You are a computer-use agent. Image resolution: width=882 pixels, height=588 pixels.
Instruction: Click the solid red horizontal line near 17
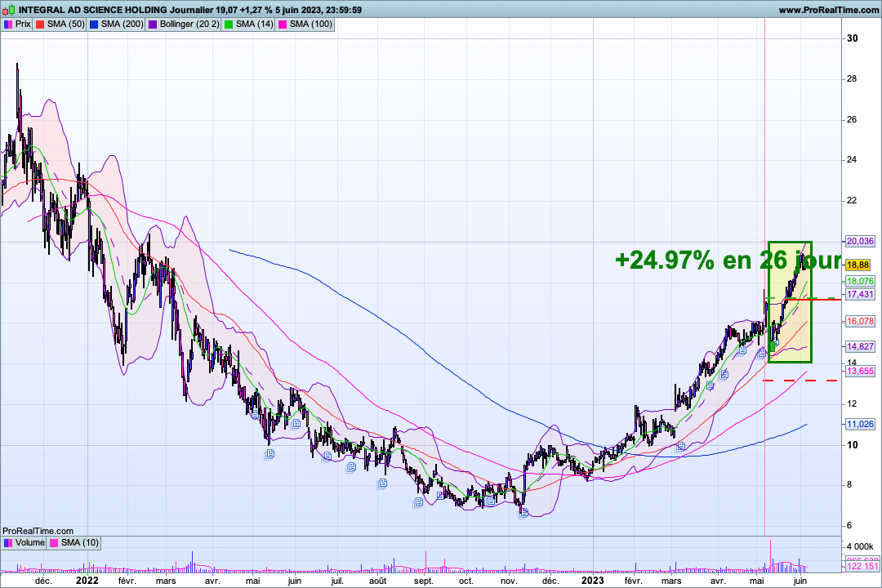(813, 300)
